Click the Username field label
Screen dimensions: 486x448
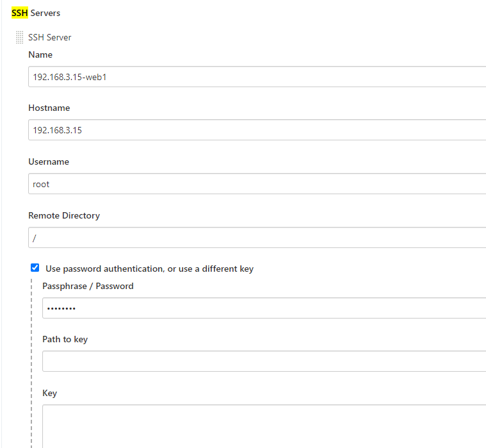49,162
